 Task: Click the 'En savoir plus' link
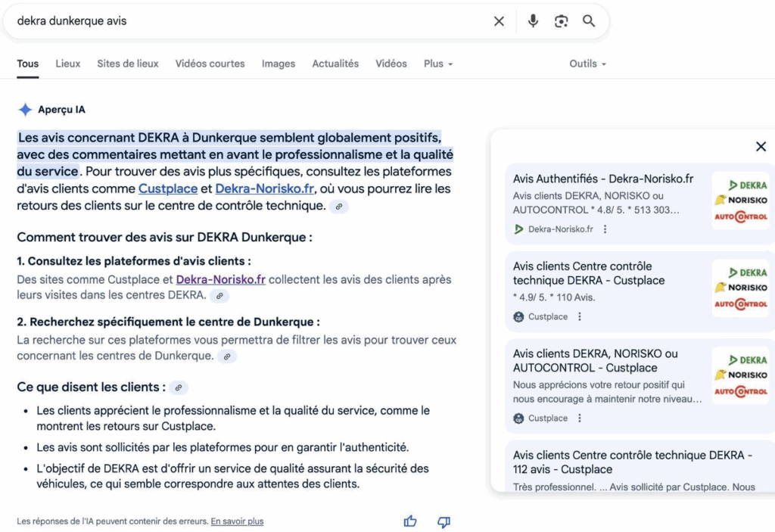[x=237, y=521]
